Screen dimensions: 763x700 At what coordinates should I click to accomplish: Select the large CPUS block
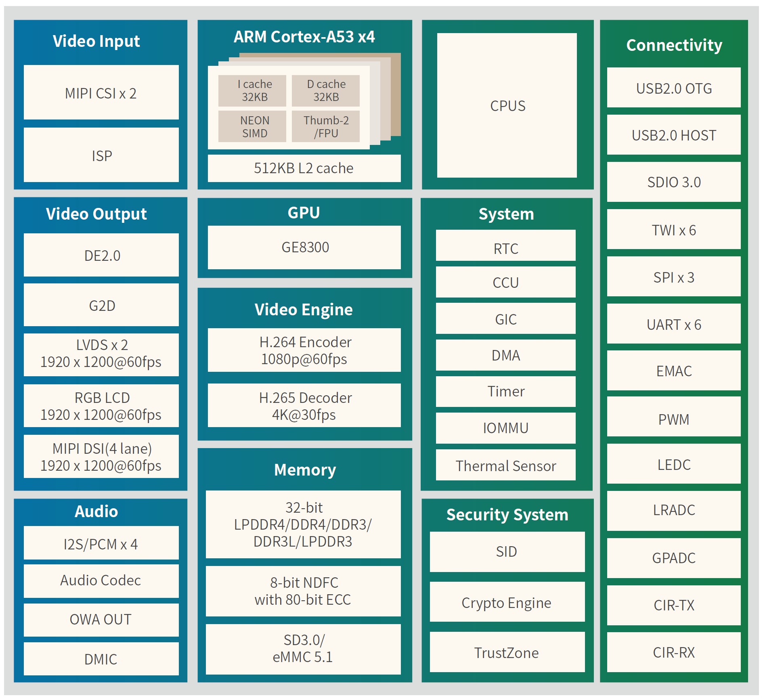click(x=507, y=105)
